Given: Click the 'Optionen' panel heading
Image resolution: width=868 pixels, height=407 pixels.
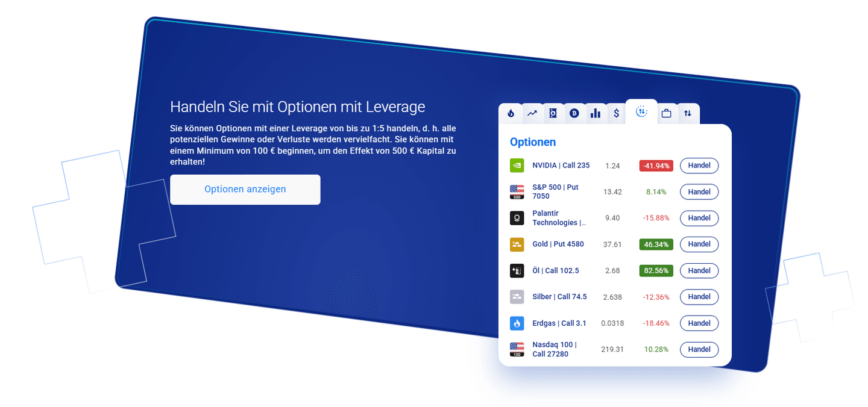Looking at the screenshot, I should [x=533, y=142].
